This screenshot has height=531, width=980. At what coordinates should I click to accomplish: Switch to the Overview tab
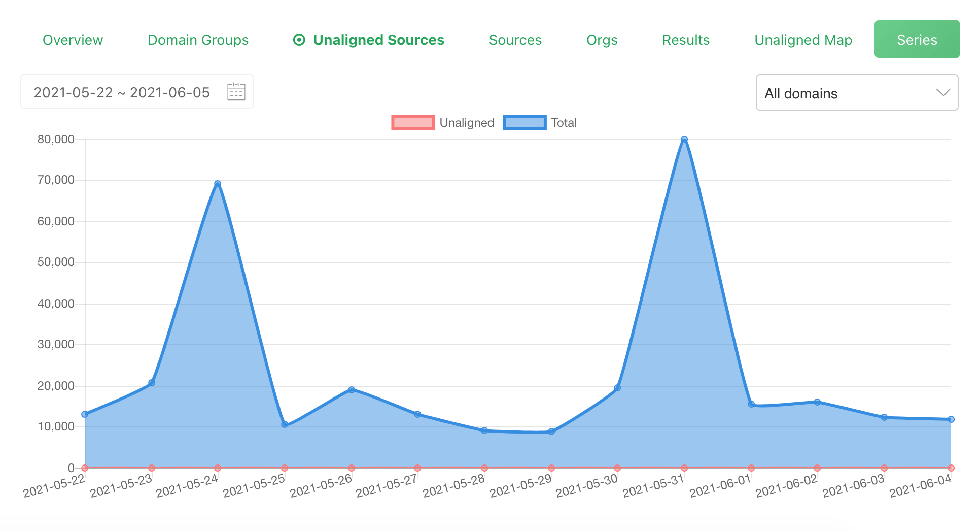pyautogui.click(x=73, y=40)
